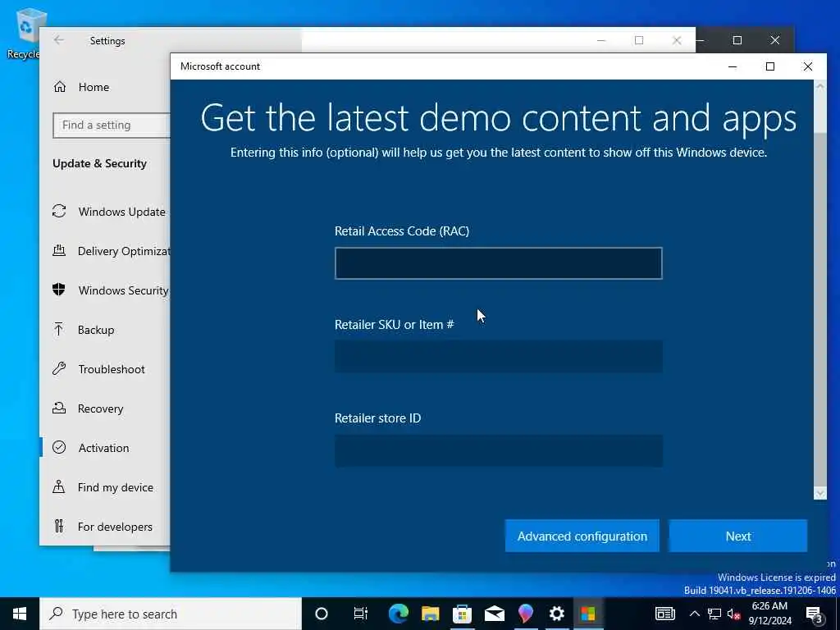Screen dimensions: 840x630
Task: Click the muted volume icon in tray
Action: point(733,614)
